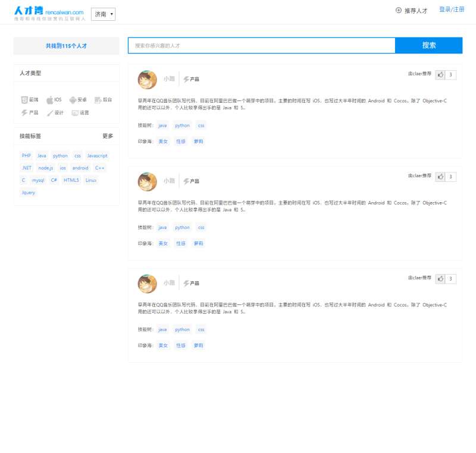Click the thumbs-up icon on the first card

[440, 75]
